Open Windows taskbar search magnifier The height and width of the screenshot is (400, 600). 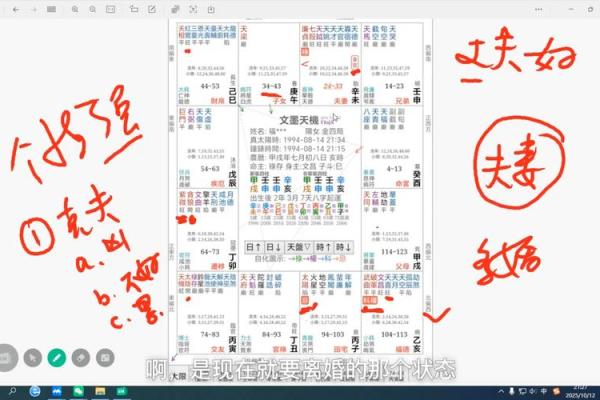click(12, 391)
